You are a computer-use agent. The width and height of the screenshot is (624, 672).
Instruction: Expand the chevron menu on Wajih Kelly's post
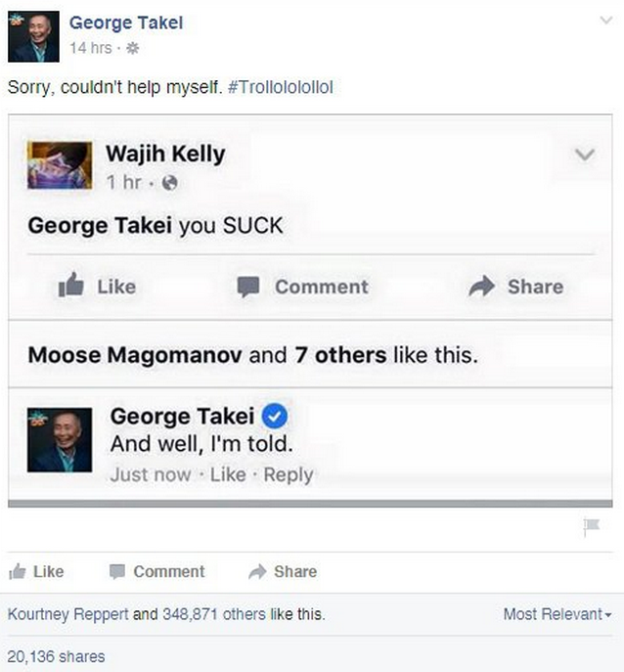tap(584, 155)
